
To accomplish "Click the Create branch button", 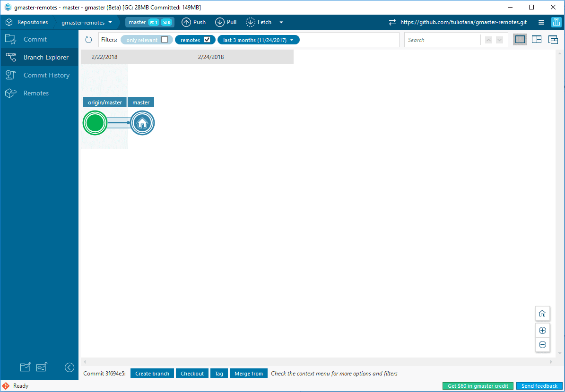I will (152, 374).
